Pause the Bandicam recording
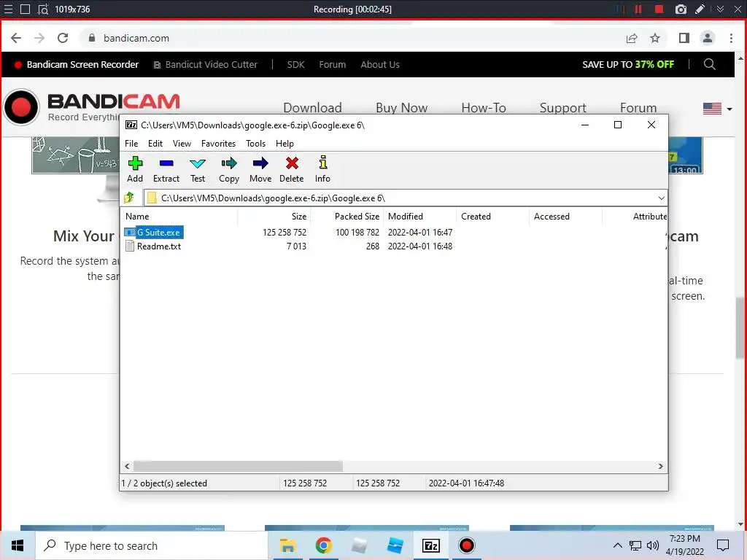Viewport: 747px width, 560px height. [x=638, y=9]
